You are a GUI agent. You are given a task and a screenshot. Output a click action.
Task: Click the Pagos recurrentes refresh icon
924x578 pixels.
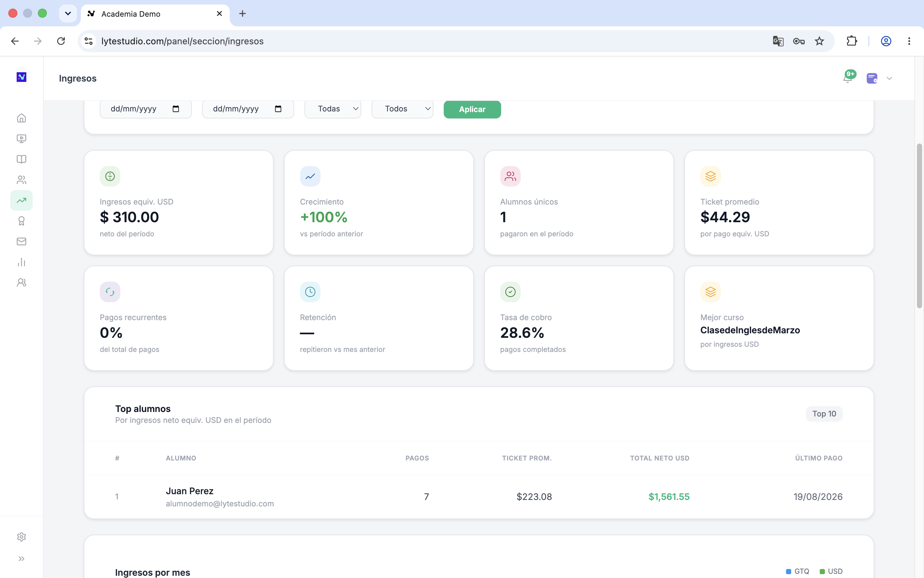coord(110,292)
